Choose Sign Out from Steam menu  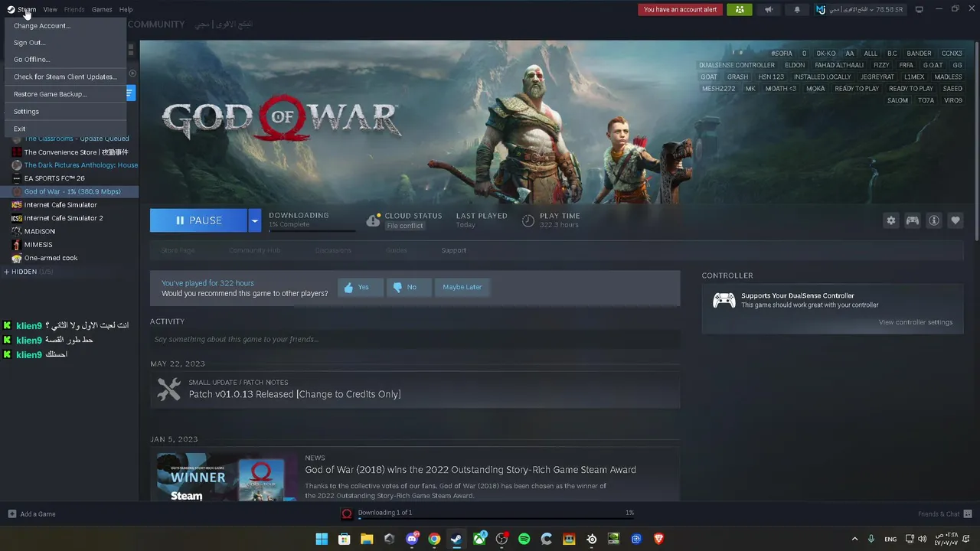coord(65,43)
